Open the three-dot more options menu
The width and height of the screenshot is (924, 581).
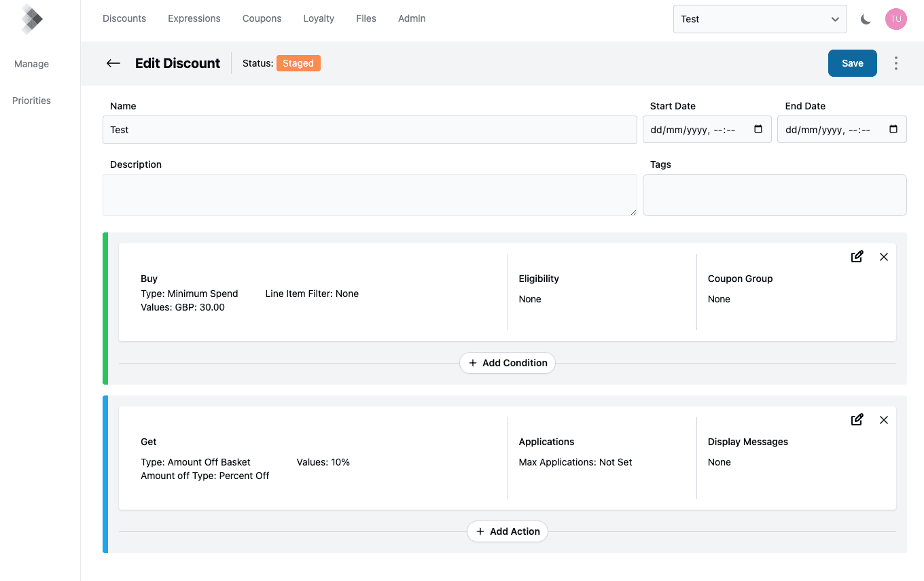[895, 63]
